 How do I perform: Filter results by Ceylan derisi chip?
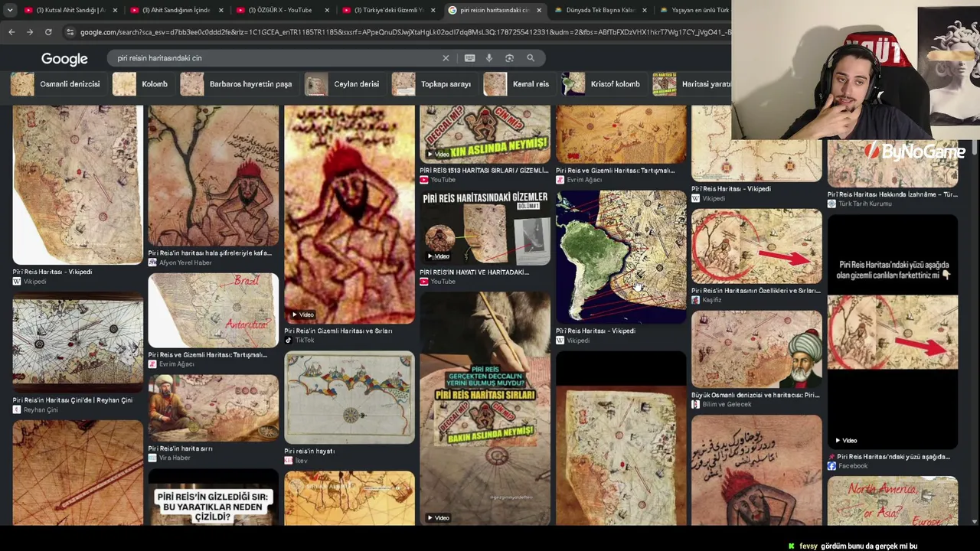[343, 84]
